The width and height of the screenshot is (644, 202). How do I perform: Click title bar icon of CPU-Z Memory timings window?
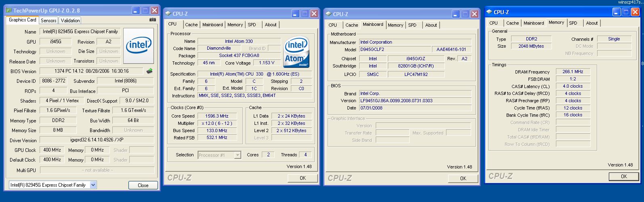click(x=489, y=12)
